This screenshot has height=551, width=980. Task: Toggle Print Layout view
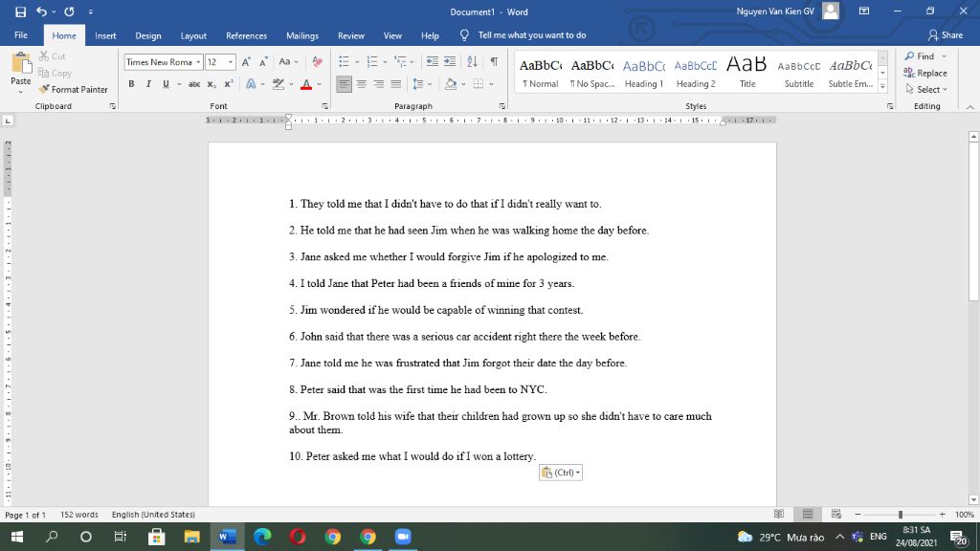808,514
